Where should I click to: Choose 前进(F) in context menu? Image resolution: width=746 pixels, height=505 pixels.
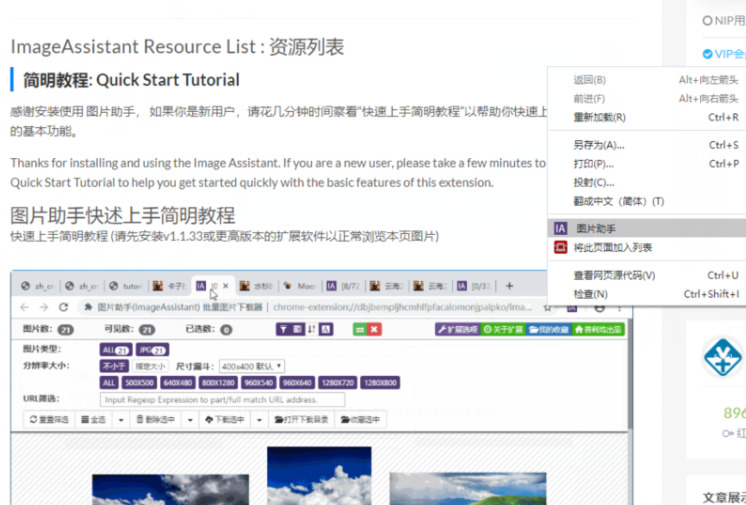click(647, 99)
